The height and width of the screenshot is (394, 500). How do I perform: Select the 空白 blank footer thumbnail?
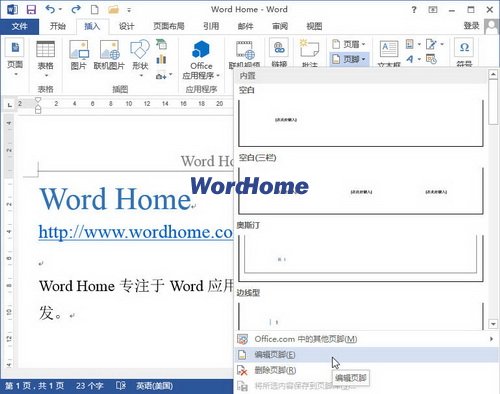pyautogui.click(x=361, y=122)
